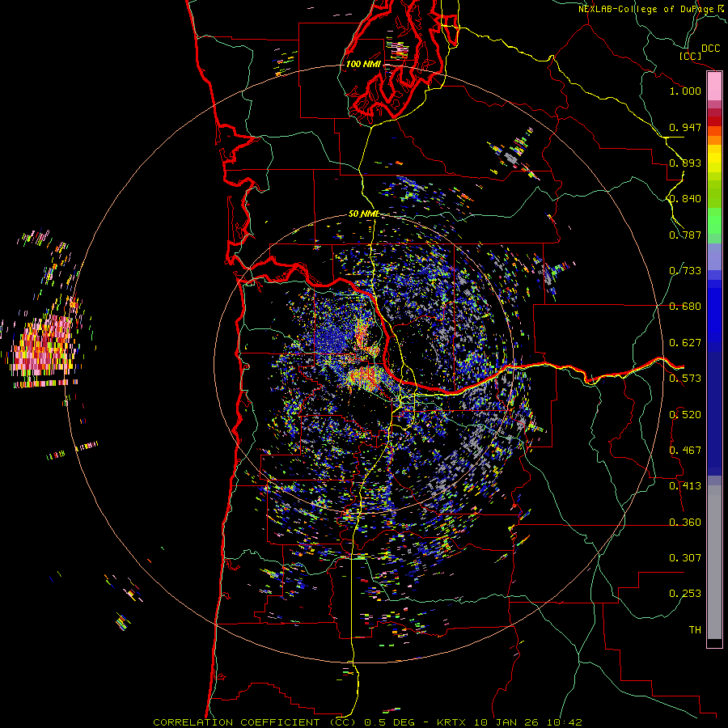Select the 0.467 scale value
Viewport: 728px width, 728px height.
(x=685, y=451)
